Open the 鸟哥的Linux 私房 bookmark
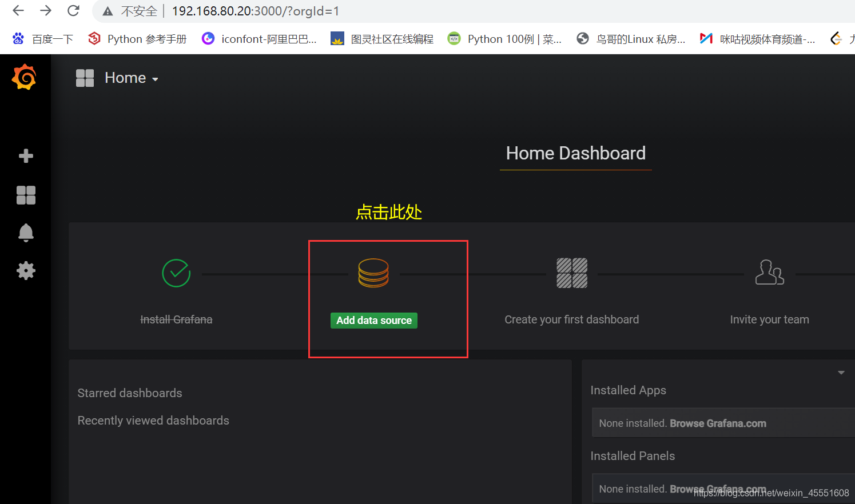This screenshot has height=504, width=855. [x=631, y=39]
